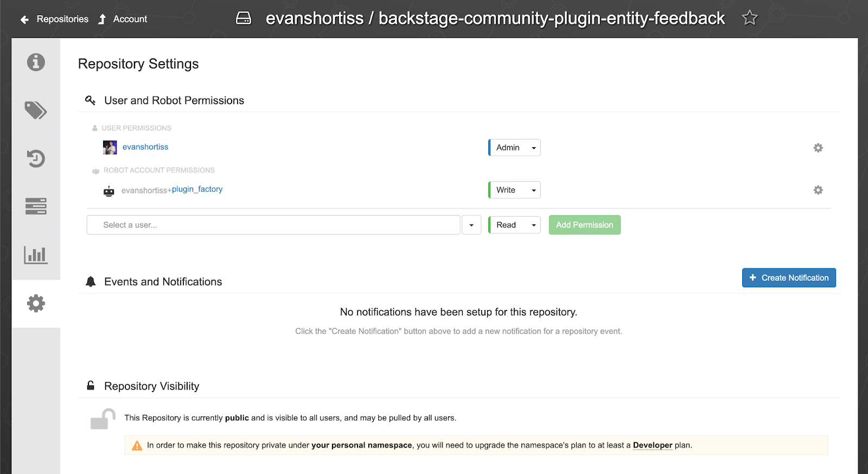
Task: Star this repository
Action: [750, 18]
